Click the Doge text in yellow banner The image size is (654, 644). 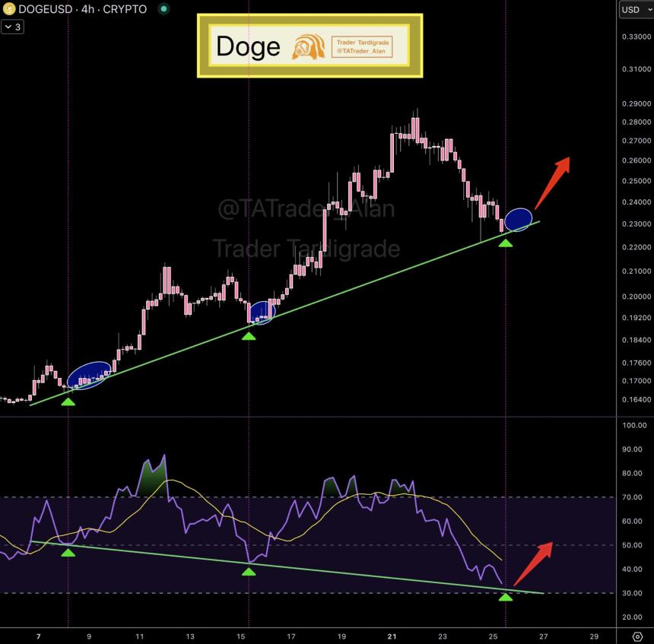248,46
